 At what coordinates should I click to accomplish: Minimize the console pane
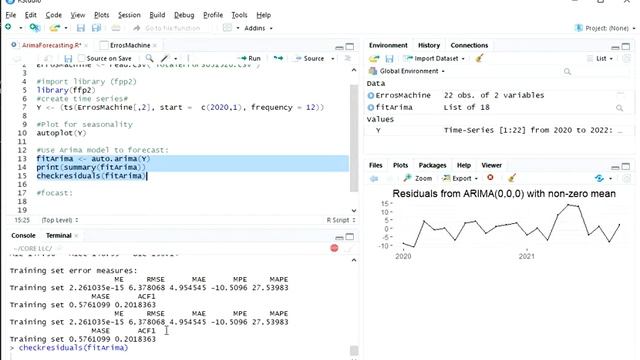(x=339, y=237)
